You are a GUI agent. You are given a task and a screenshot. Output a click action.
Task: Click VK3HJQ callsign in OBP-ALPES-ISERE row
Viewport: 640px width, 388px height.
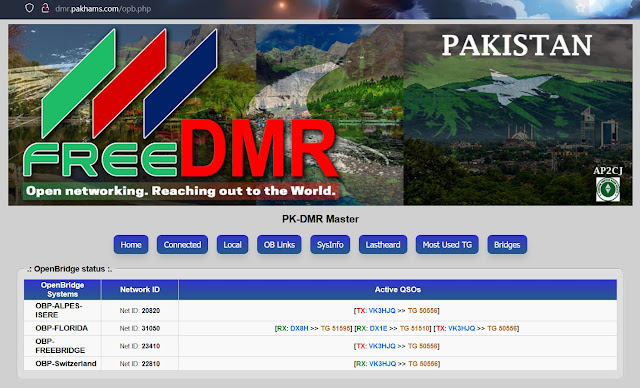tap(382, 310)
